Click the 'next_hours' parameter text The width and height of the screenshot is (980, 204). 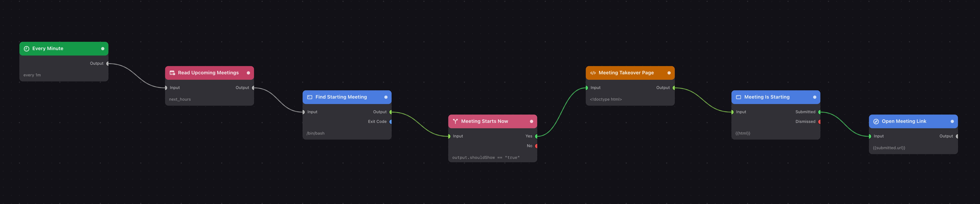coord(180,100)
